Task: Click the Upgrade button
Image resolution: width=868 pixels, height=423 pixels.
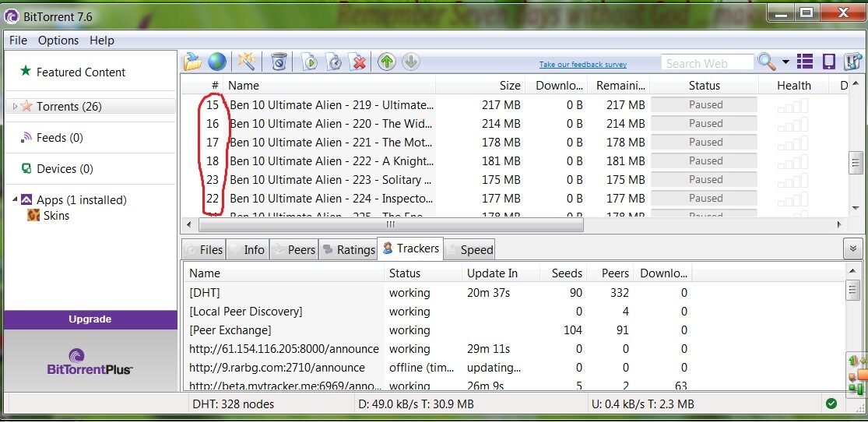Action: pyautogui.click(x=90, y=319)
